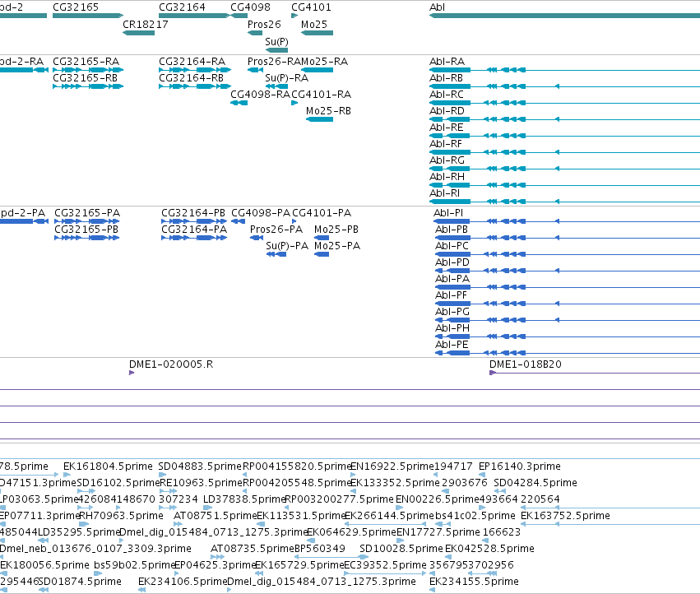Click the DME1-020005.R feature label
This screenshot has width=700, height=594.
(x=171, y=364)
